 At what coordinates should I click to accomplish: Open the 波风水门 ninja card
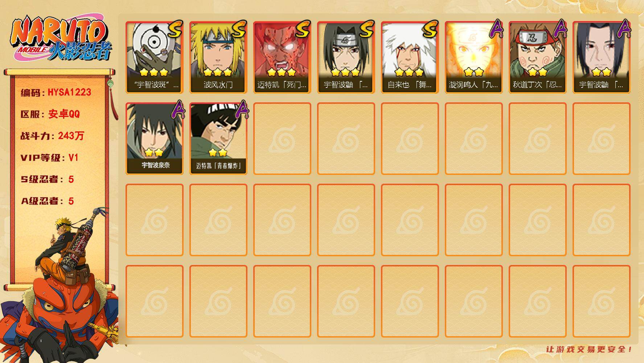point(218,57)
